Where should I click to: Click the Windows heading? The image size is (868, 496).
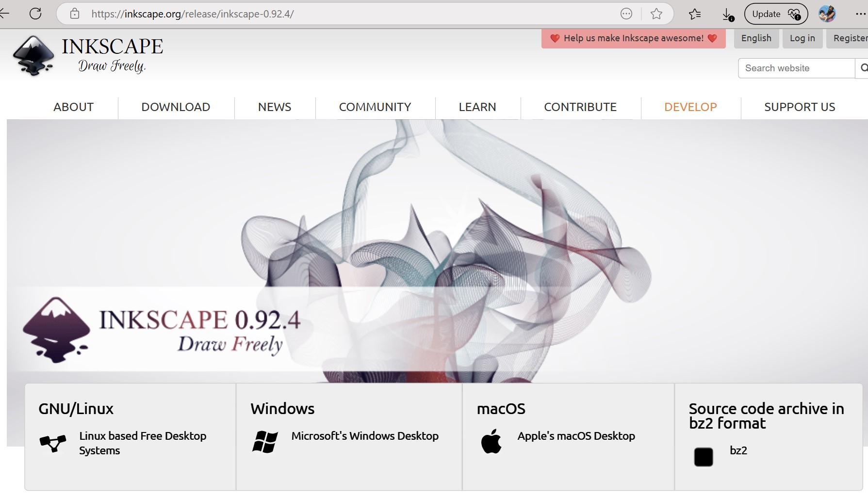[x=282, y=409]
